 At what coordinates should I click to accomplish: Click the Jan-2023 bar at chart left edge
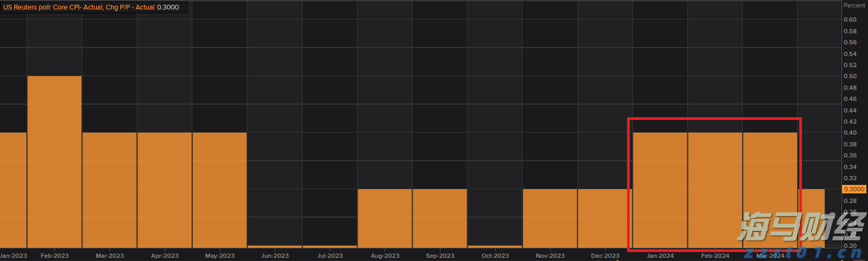(x=13, y=190)
